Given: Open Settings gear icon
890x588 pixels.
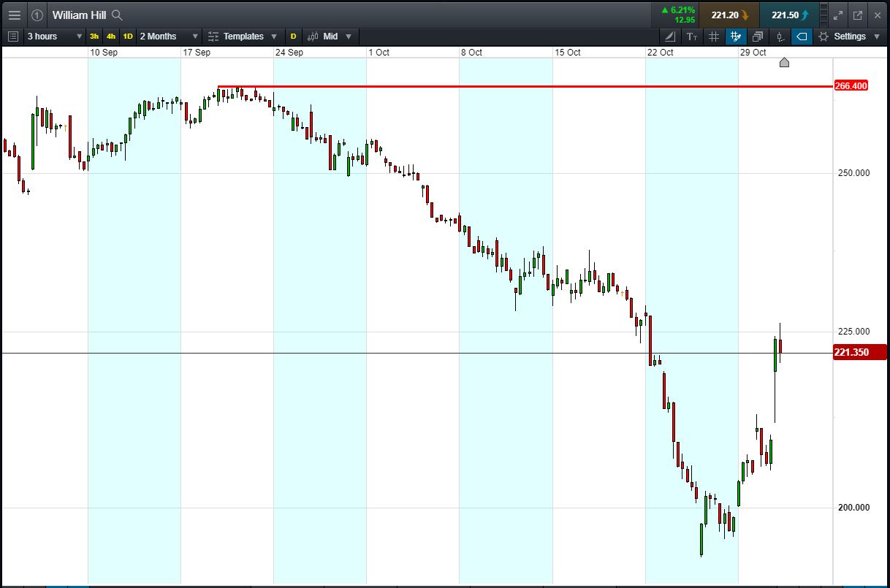Looking at the screenshot, I should [824, 36].
